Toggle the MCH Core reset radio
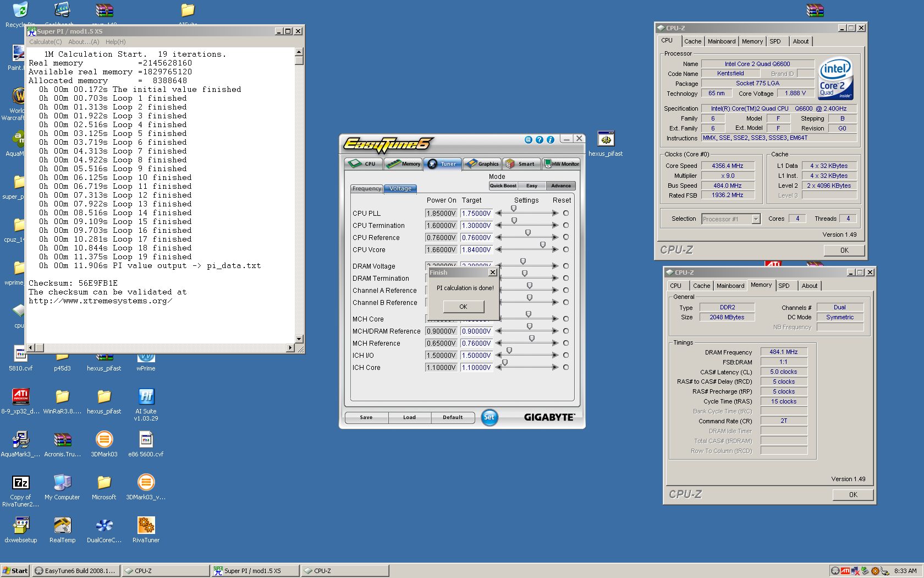Screen dimensions: 924x578 [x=566, y=319]
